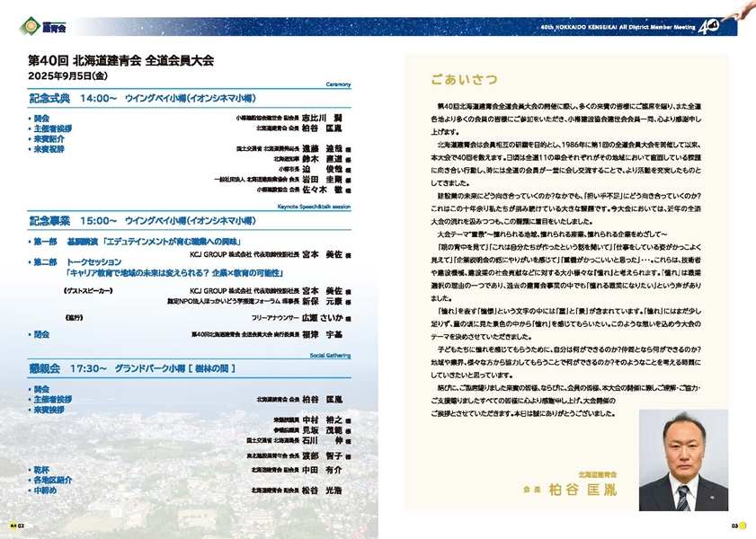
Task: Click the greeting line starting "大会テーマ"
Action: [x=553, y=234]
